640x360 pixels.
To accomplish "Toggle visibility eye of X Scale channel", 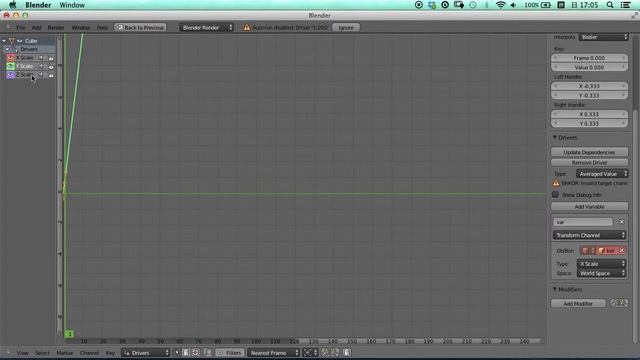I will (10, 58).
